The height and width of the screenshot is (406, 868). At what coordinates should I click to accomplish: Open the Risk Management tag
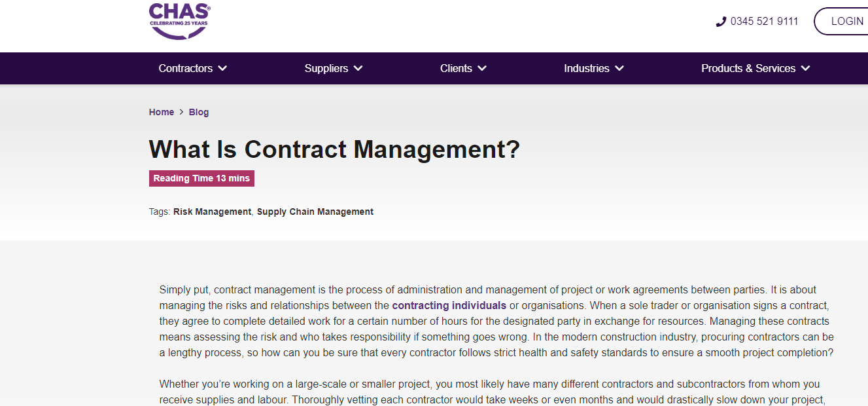[x=212, y=212]
